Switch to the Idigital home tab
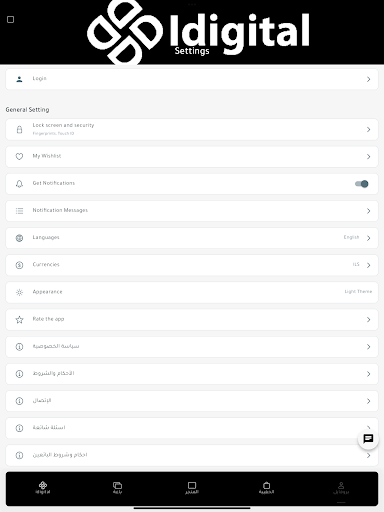The height and width of the screenshot is (512, 384). [43, 487]
